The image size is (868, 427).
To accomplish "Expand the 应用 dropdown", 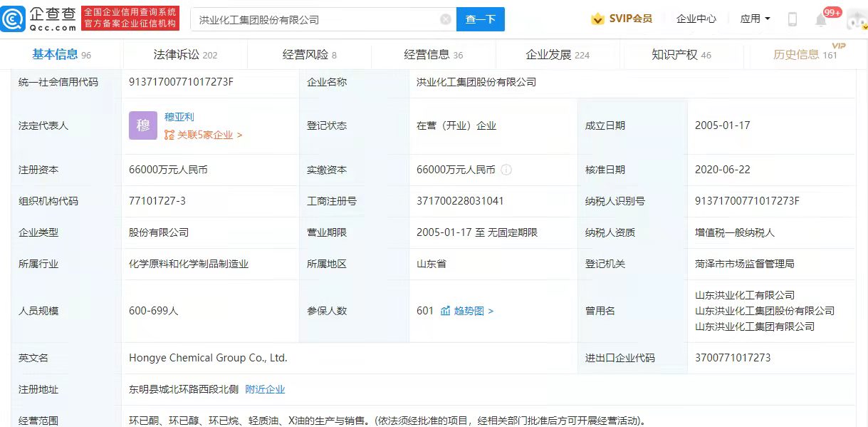I will [x=755, y=19].
